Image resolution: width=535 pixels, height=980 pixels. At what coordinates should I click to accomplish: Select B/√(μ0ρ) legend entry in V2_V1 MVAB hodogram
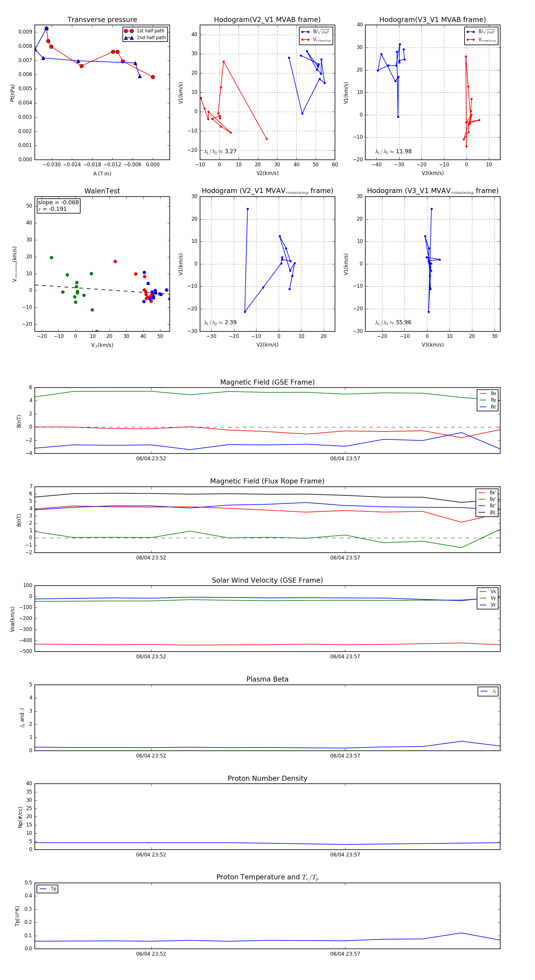316,31
